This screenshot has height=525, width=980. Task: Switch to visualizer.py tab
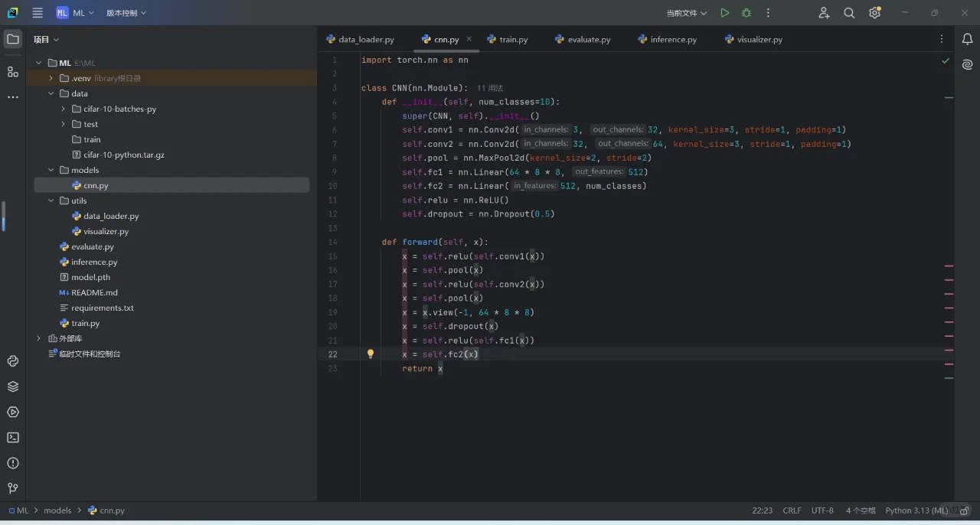753,39
